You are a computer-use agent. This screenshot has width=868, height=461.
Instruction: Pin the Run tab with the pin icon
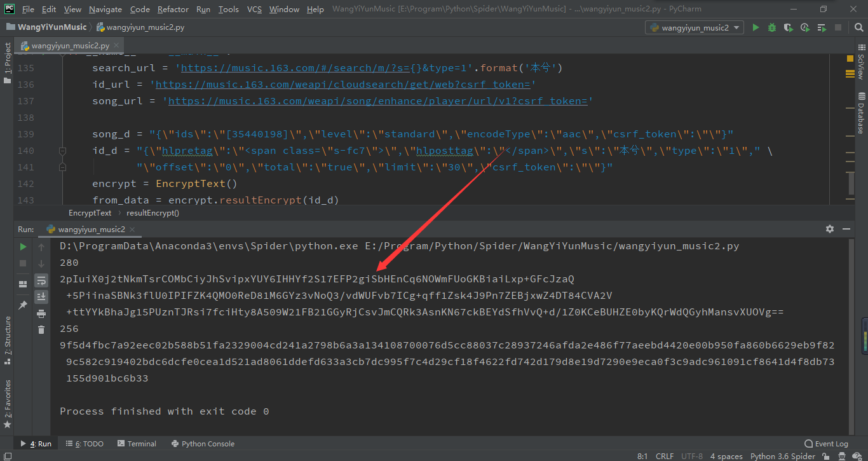pyautogui.click(x=23, y=305)
